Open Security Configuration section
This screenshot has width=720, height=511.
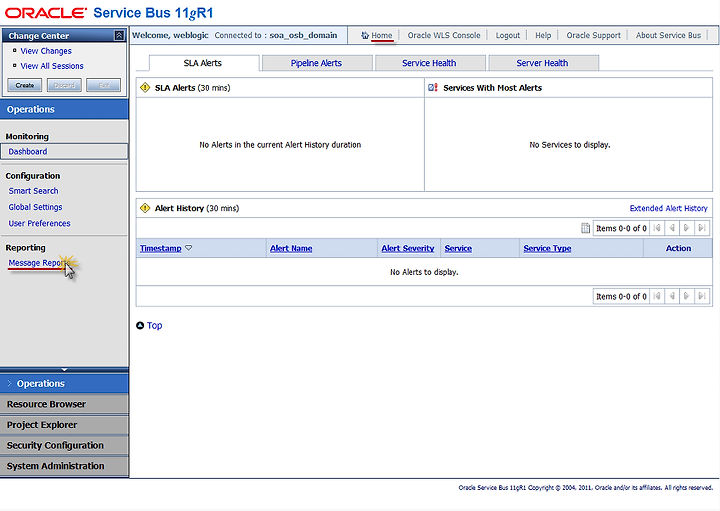point(64,445)
